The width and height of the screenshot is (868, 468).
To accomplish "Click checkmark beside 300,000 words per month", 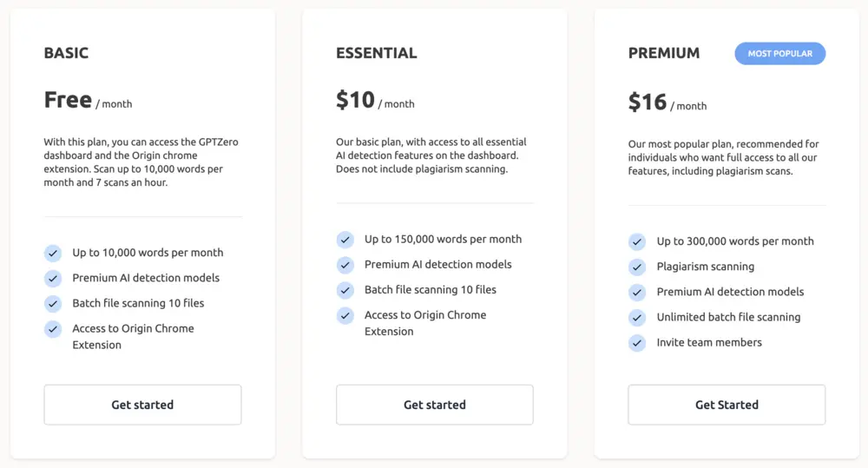I will pyautogui.click(x=637, y=242).
